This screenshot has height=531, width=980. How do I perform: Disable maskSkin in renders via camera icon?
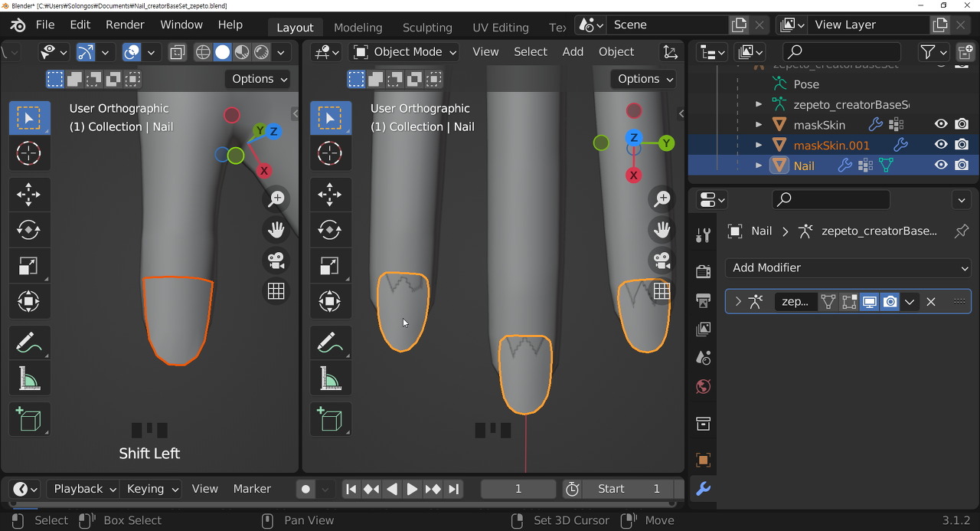tap(962, 124)
